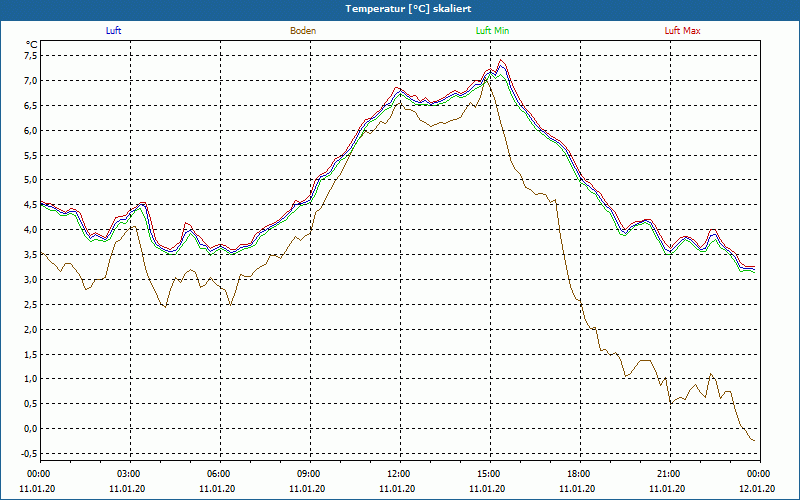The height and width of the screenshot is (500, 800).
Task: Click the 3,5 y-axis value
Action: point(30,255)
